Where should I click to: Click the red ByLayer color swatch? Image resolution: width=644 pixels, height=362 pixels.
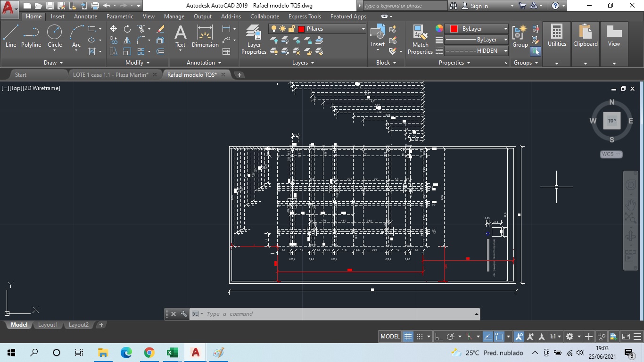pyautogui.click(x=454, y=29)
